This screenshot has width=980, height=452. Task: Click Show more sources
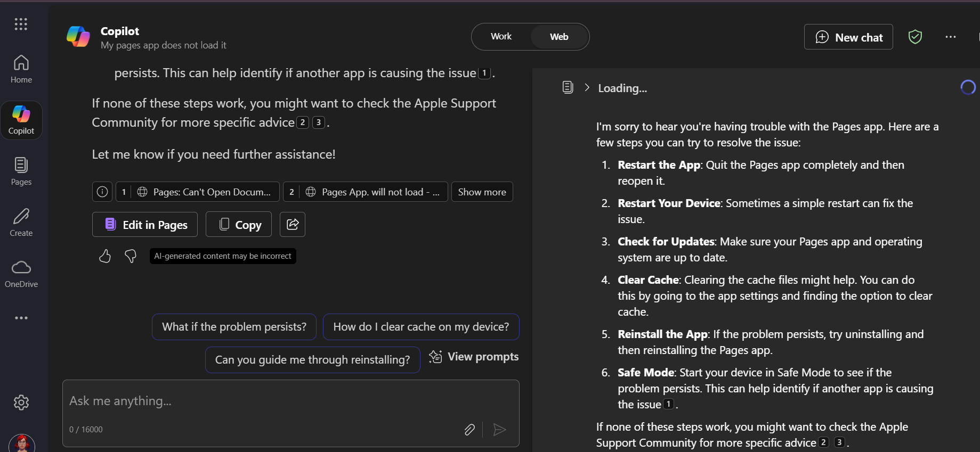click(482, 192)
